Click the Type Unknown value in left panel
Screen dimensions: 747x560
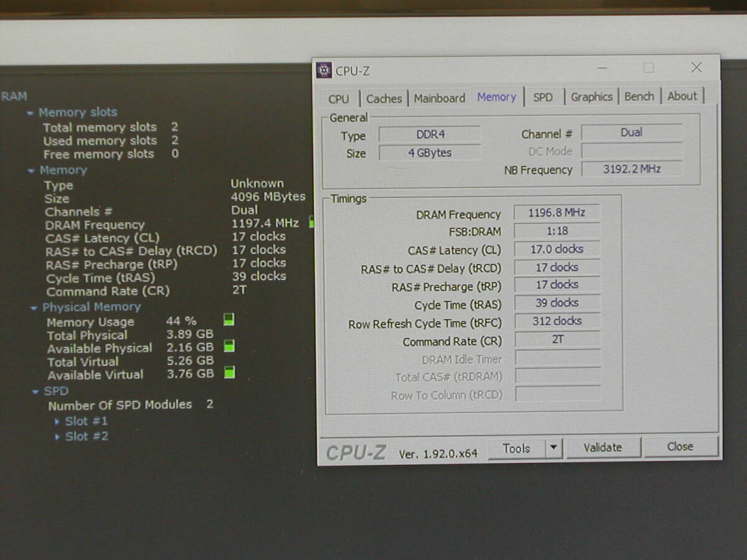pos(257,184)
